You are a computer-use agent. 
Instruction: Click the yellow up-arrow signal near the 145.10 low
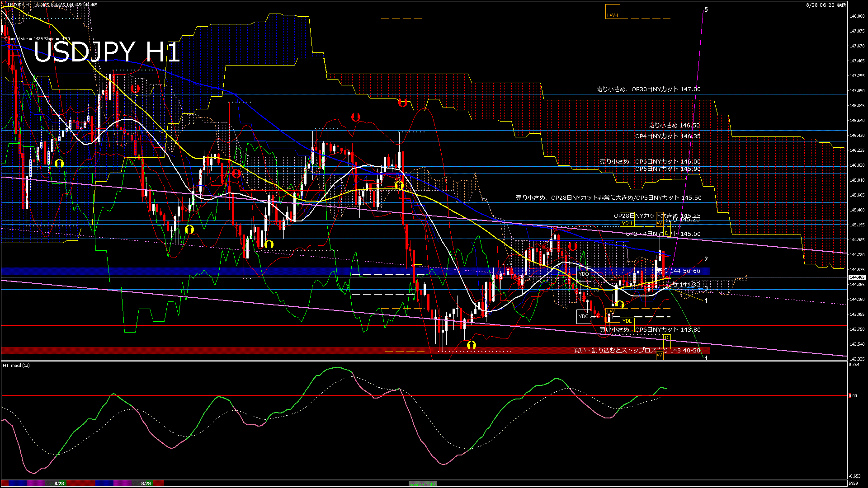[x=189, y=230]
